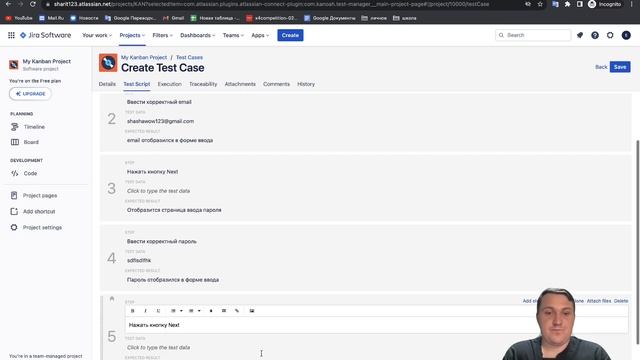Open unordered list style dropdown arrow
The image size is (640, 360).
[199, 311]
